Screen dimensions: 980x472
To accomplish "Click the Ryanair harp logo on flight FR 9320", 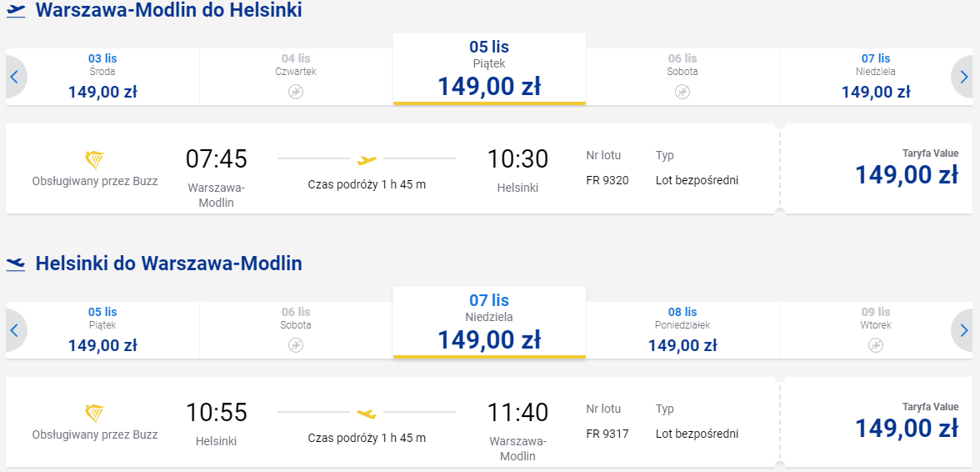I will point(94,160).
